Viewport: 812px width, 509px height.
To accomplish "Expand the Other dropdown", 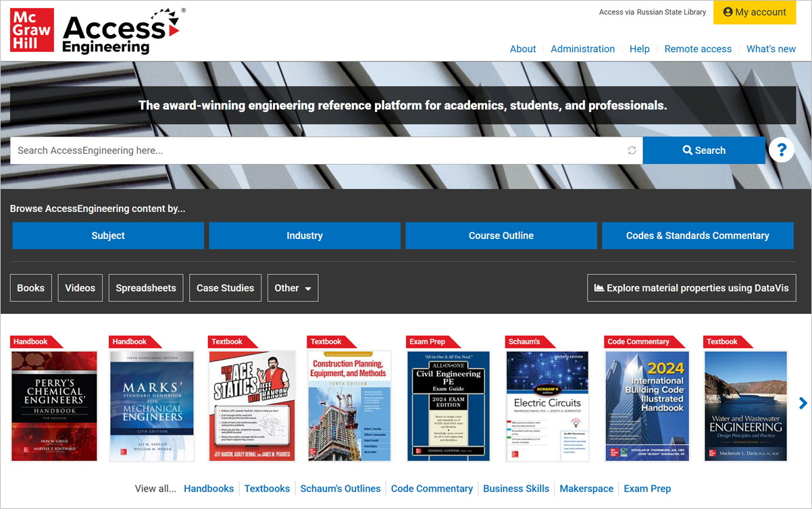I will (x=293, y=288).
